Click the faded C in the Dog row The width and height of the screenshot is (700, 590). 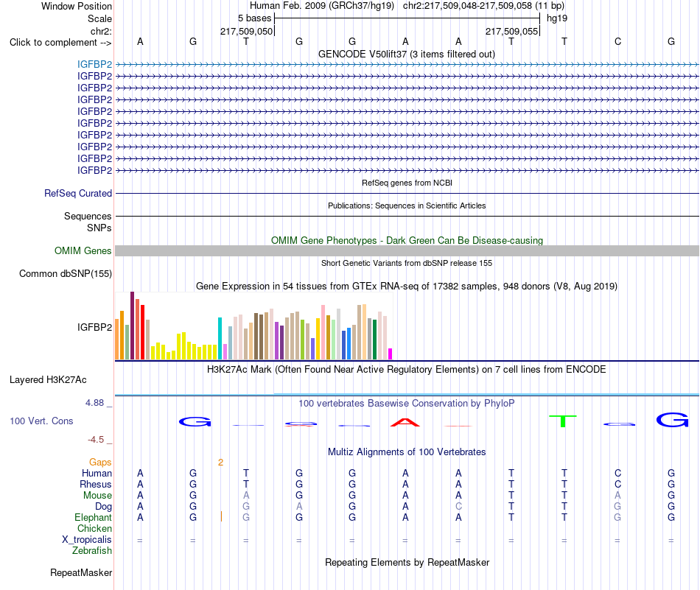pyautogui.click(x=458, y=507)
